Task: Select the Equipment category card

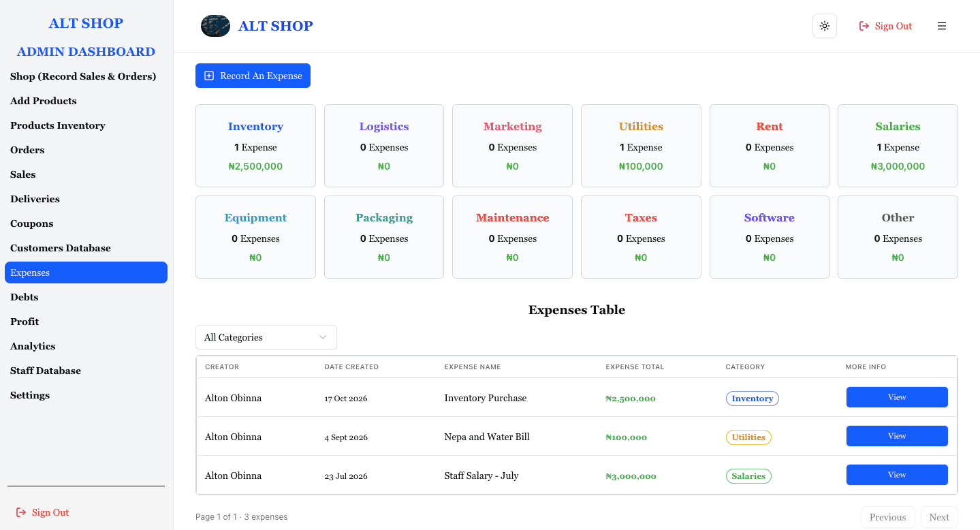Action: coord(255,237)
